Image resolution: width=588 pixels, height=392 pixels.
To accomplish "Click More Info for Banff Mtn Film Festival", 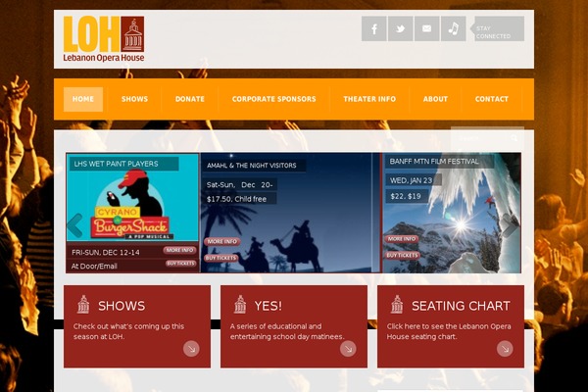I will click(x=402, y=239).
